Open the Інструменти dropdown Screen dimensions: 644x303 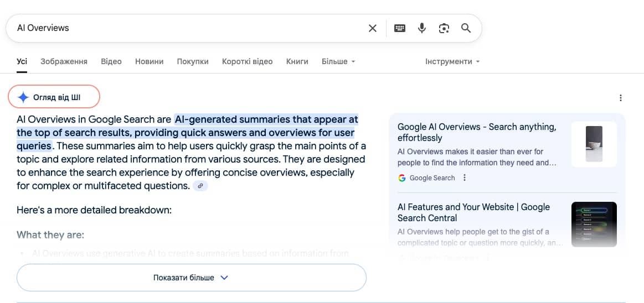point(452,61)
